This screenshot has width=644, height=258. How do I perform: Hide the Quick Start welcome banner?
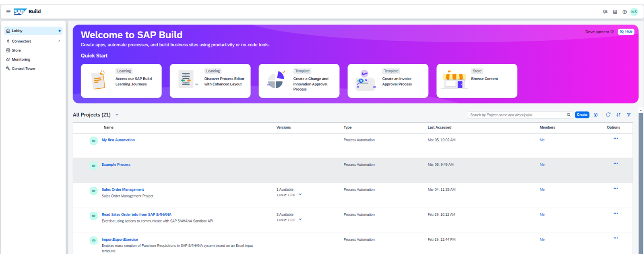[x=626, y=32]
